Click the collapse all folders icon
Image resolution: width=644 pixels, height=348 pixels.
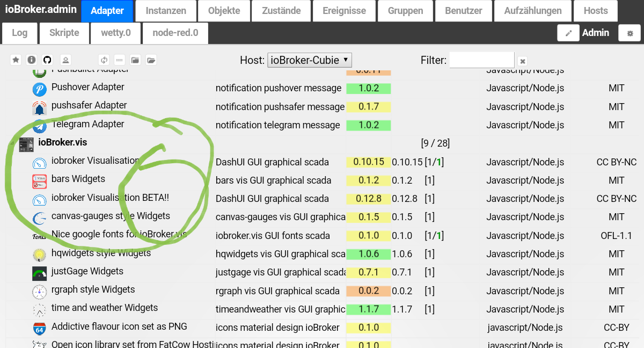135,60
